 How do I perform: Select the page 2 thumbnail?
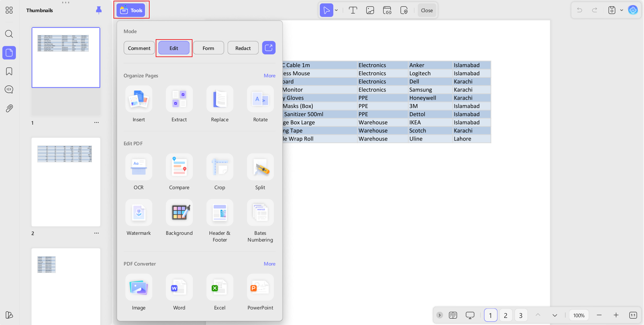tap(66, 182)
